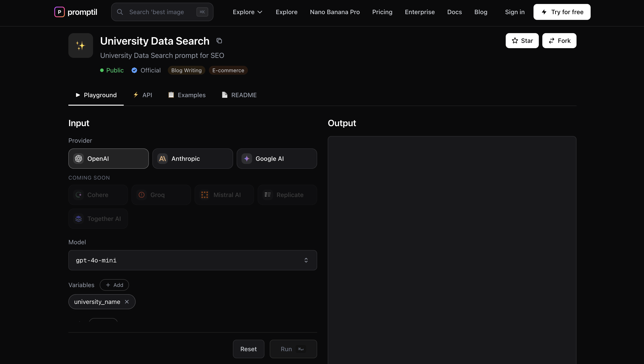Click the search magnifier icon
This screenshot has height=364, width=644.
[120, 12]
